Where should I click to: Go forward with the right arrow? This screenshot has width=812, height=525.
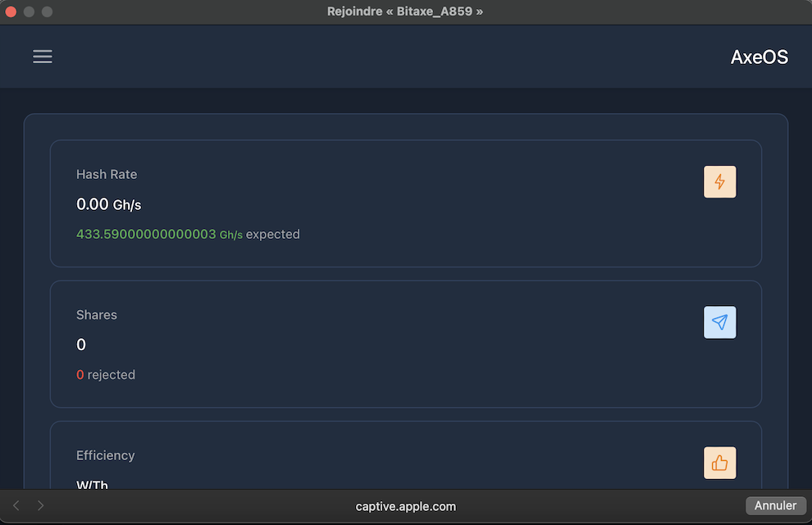click(41, 506)
